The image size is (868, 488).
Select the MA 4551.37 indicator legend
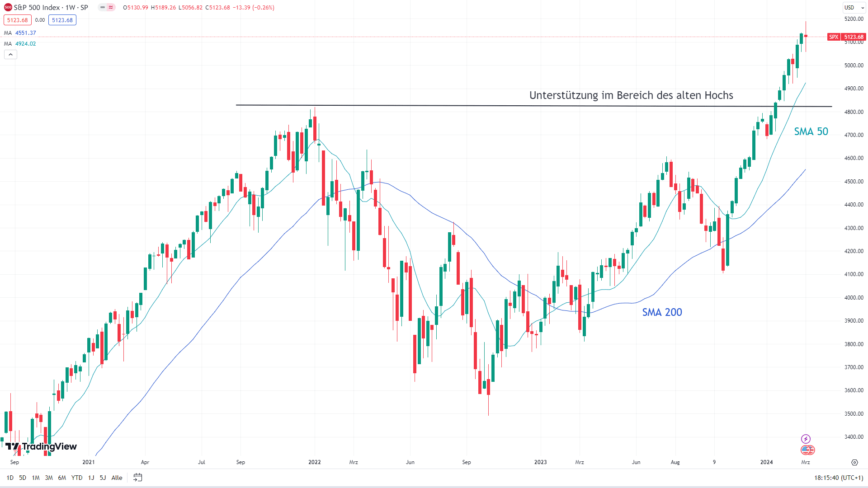(x=20, y=33)
